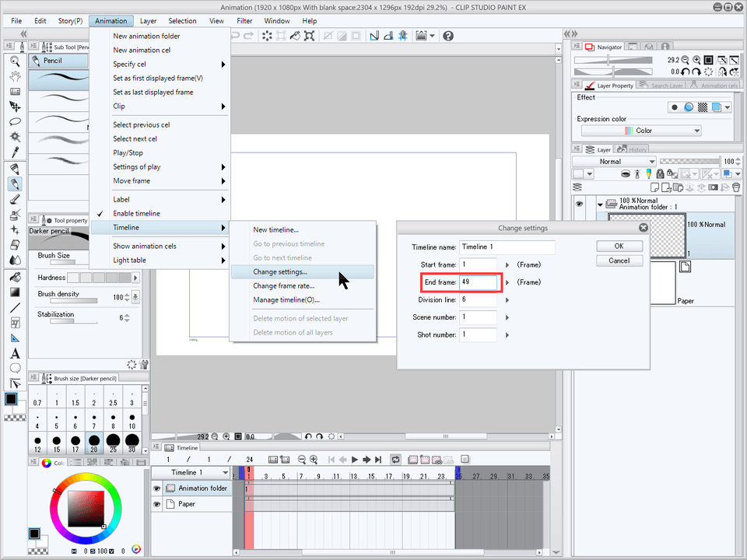Screen dimensions: 747x560
Task: Switch to the History tab
Action: tap(636, 149)
